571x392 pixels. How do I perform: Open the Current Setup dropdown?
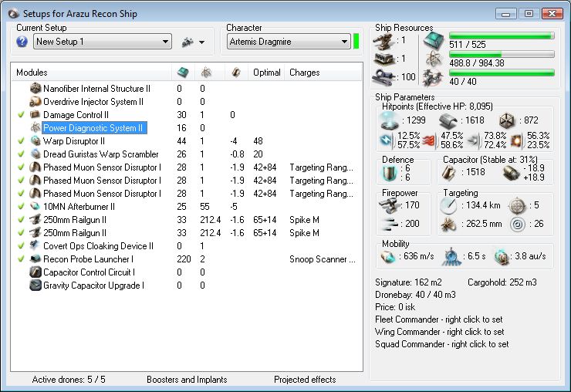[103, 42]
